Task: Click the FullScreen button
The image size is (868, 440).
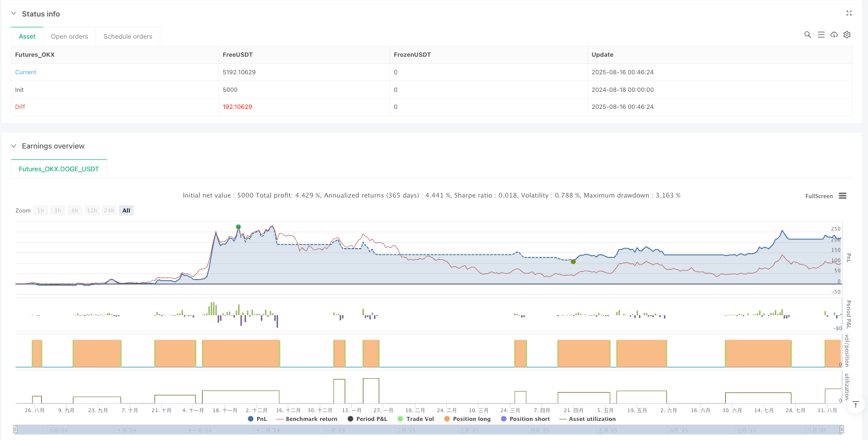Action: tap(819, 196)
